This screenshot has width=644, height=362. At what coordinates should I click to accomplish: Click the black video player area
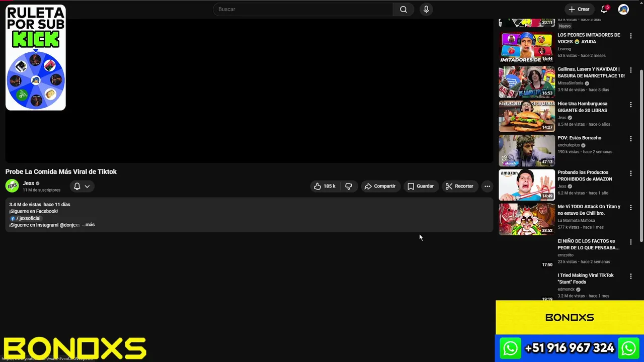coord(249,90)
